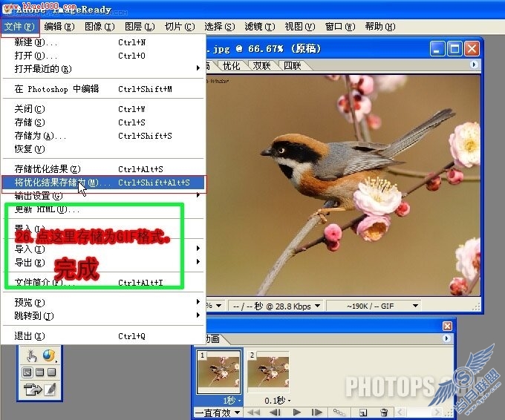The image size is (505, 420).
Task: Open the looping options dropdown 一直有效
Action: [x=218, y=413]
